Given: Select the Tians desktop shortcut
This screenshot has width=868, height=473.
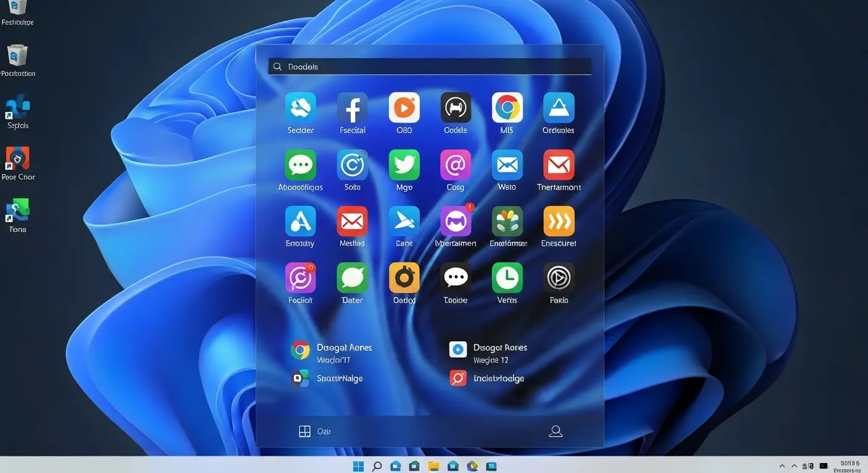Looking at the screenshot, I should [x=18, y=216].
